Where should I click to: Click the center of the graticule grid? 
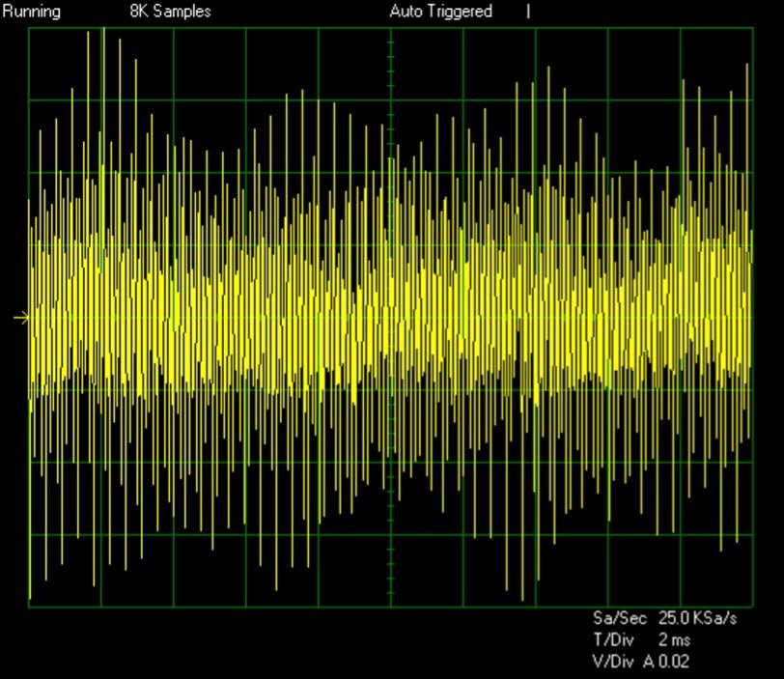pyautogui.click(x=391, y=317)
